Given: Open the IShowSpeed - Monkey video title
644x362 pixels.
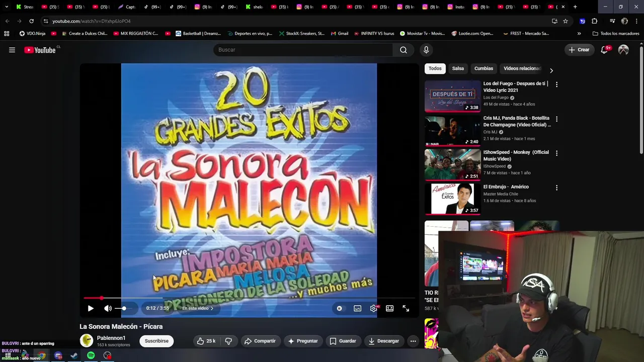Looking at the screenshot, I should click(x=516, y=155).
